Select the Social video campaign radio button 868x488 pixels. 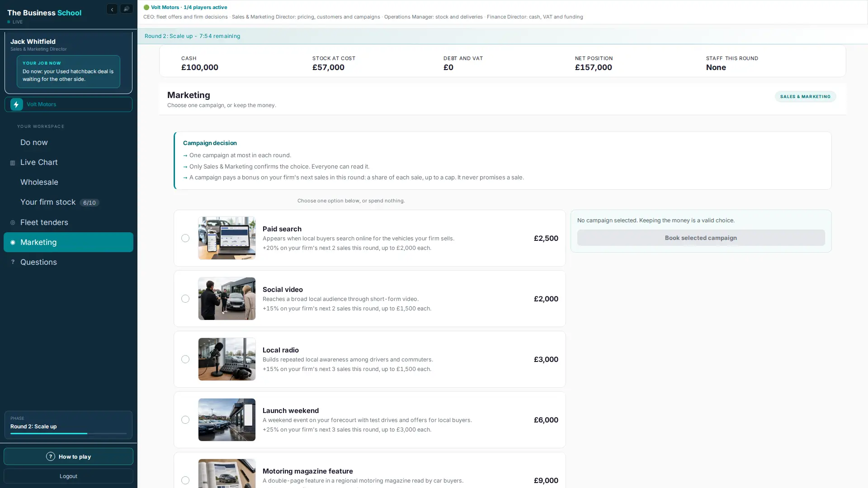tap(185, 299)
